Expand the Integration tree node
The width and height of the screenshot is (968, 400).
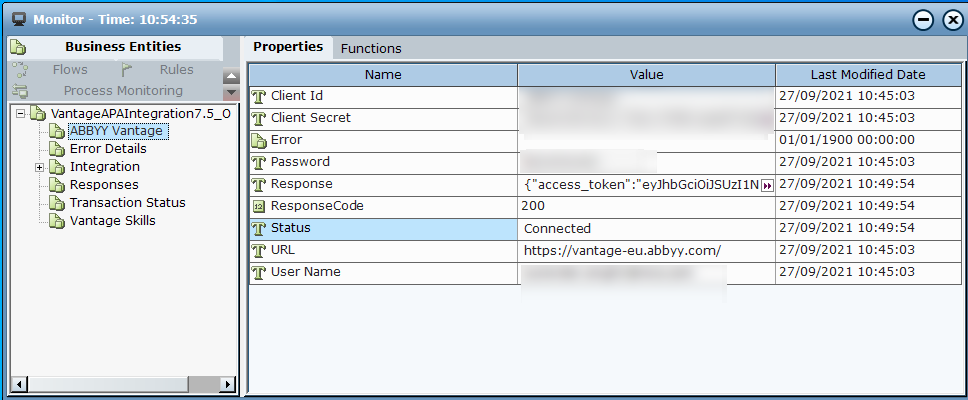point(40,167)
